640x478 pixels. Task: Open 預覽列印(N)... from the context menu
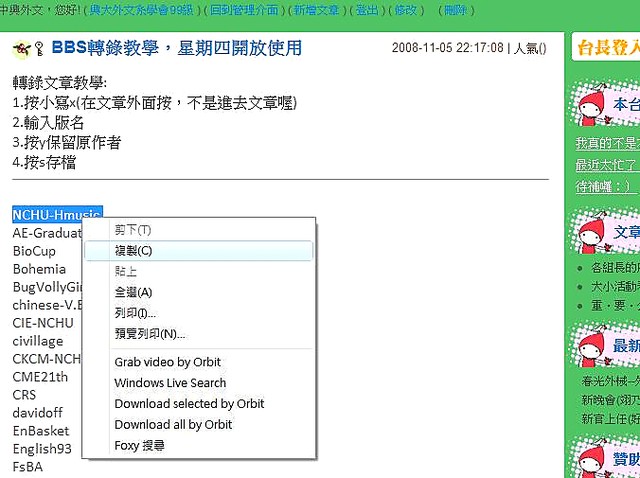150,334
